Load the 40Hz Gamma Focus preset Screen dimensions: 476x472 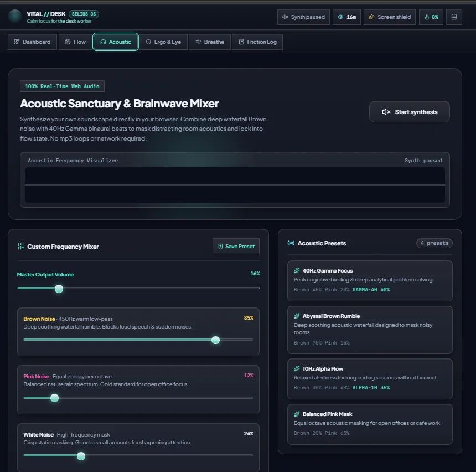click(370, 281)
